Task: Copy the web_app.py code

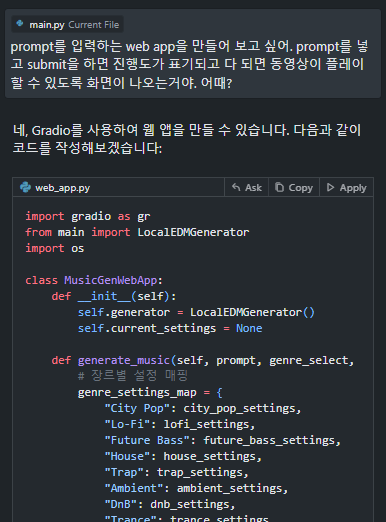Action: (294, 188)
